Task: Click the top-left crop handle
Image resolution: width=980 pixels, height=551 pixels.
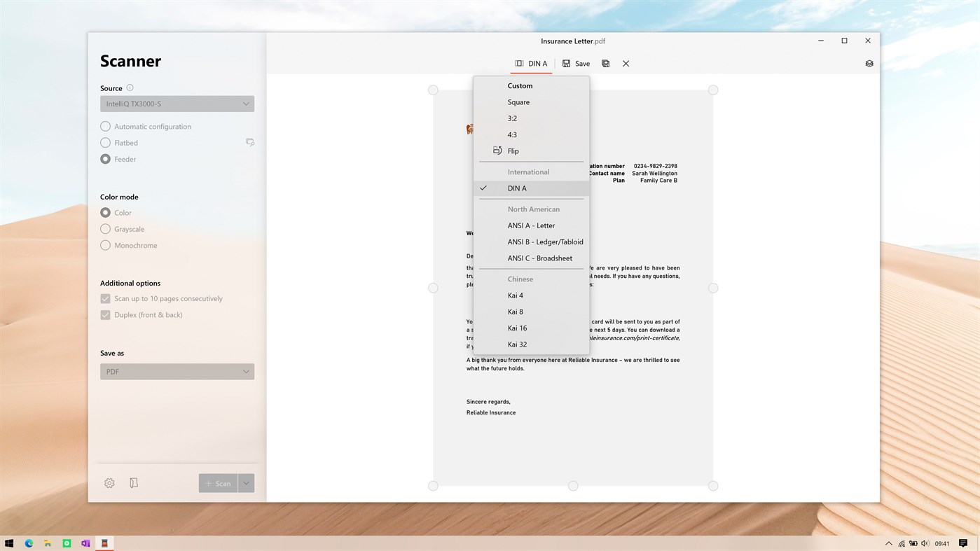Action: pos(433,90)
